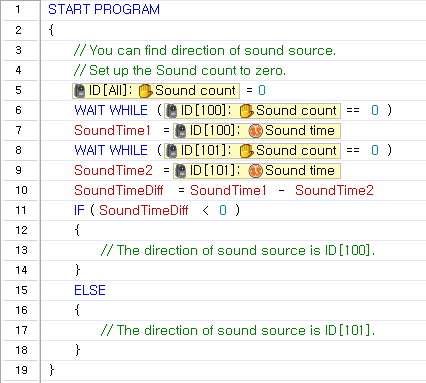
Task: Click the closing brace on line 18
Action: click(77, 350)
